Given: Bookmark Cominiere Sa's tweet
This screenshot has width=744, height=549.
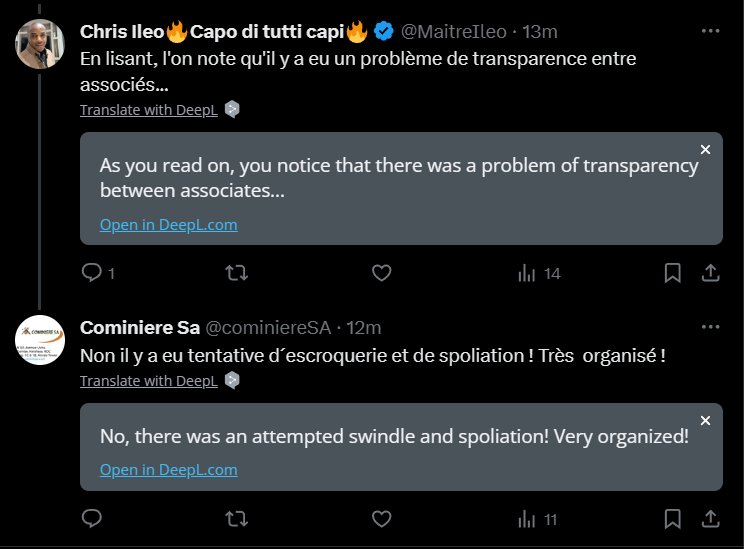Looking at the screenshot, I should coord(672,519).
